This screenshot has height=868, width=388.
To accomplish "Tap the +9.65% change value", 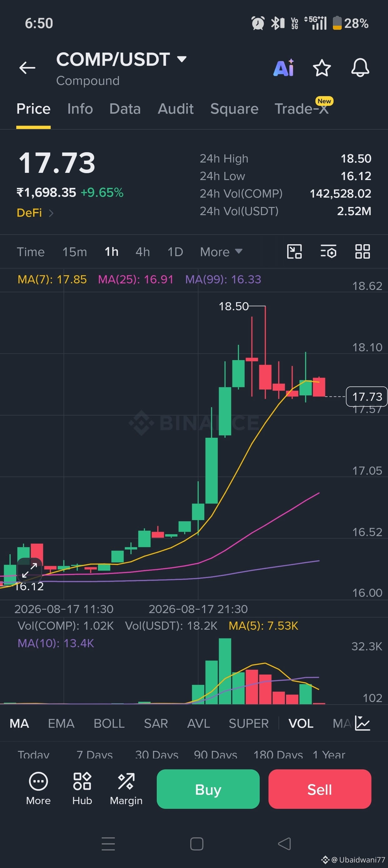I will 102,193.
